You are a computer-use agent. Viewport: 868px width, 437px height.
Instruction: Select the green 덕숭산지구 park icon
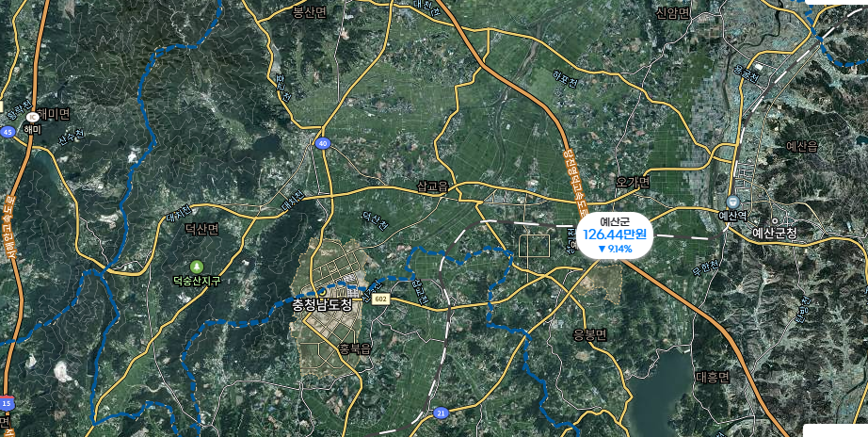click(x=196, y=267)
